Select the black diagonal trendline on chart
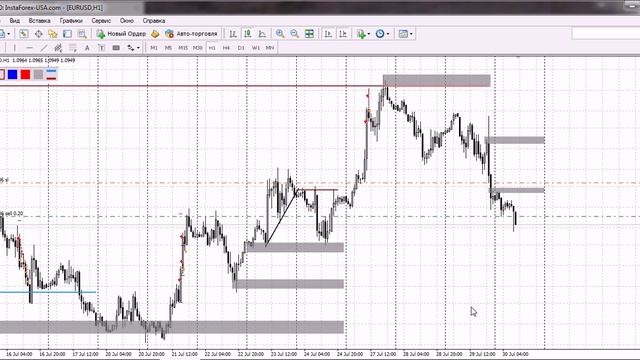Image resolution: width=640 pixels, height=360 pixels. (x=282, y=217)
